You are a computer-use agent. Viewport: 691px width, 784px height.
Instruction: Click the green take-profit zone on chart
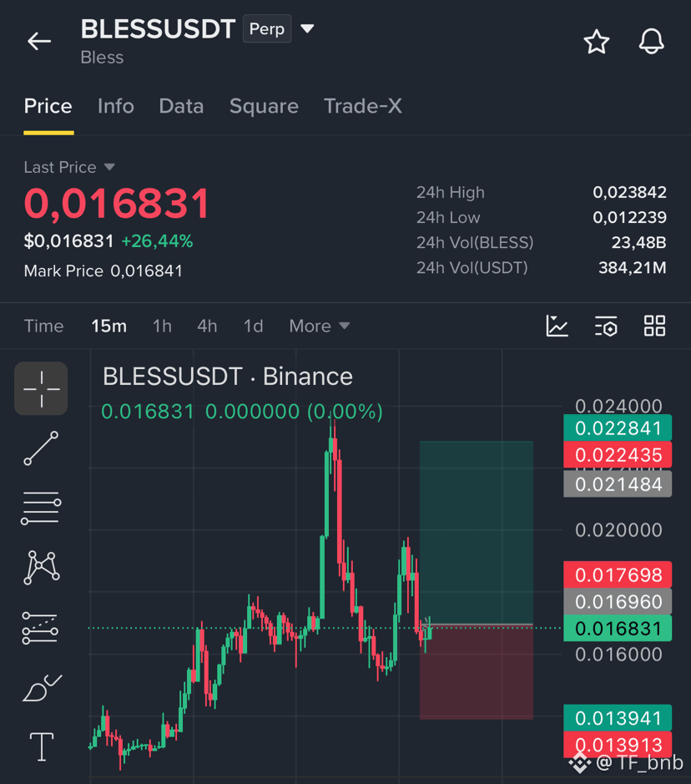coord(477,533)
